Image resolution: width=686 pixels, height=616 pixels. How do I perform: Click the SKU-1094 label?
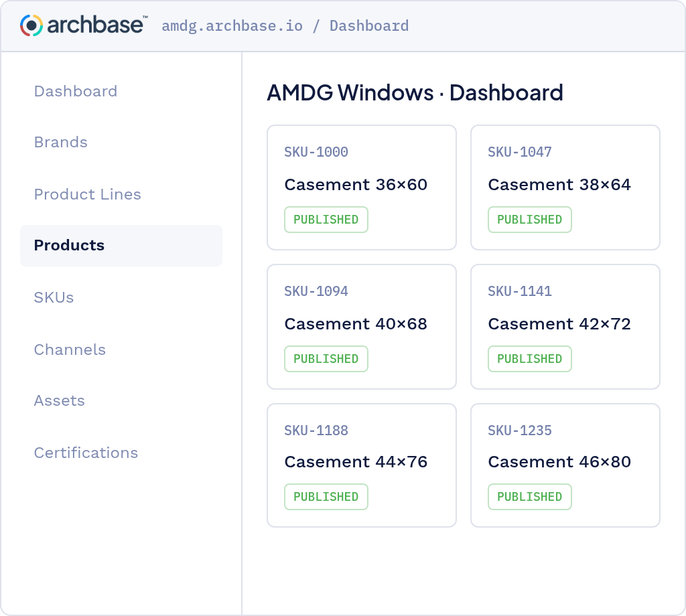[x=316, y=291]
